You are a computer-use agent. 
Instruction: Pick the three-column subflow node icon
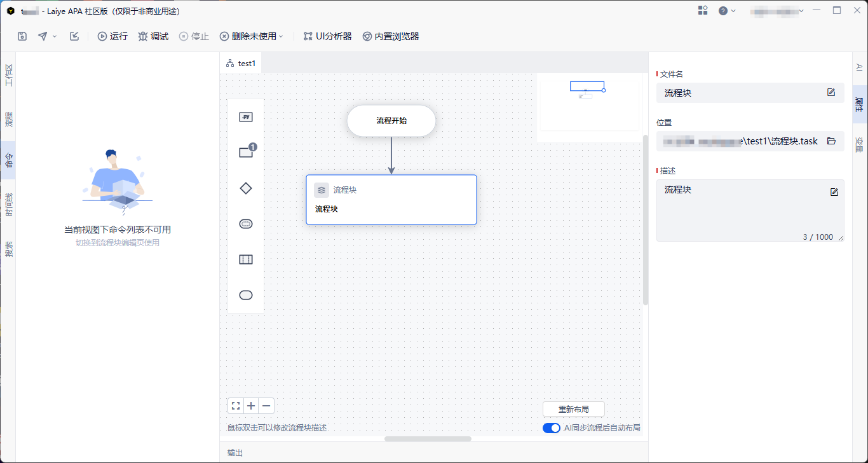246,259
